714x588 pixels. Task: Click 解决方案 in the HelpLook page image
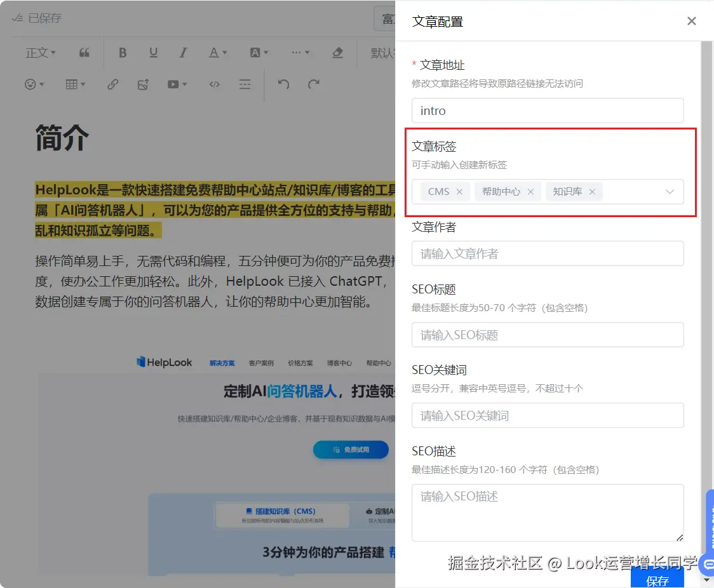point(222,363)
